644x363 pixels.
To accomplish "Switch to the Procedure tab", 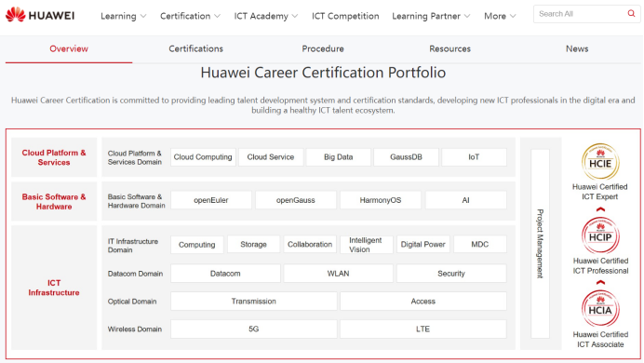I will click(x=323, y=48).
